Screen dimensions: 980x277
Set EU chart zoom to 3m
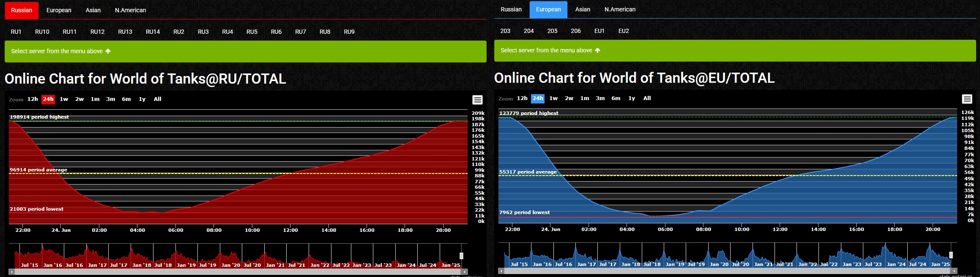click(600, 98)
